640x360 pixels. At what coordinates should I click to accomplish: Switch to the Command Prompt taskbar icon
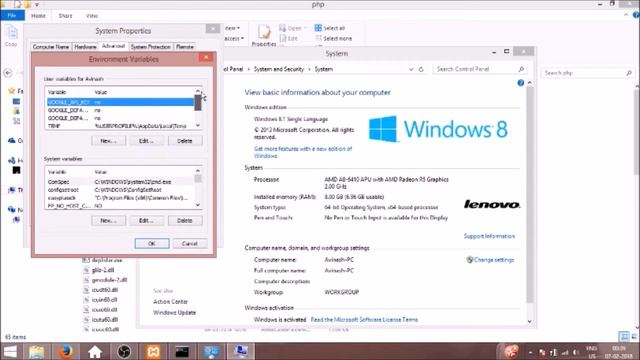pos(182,351)
